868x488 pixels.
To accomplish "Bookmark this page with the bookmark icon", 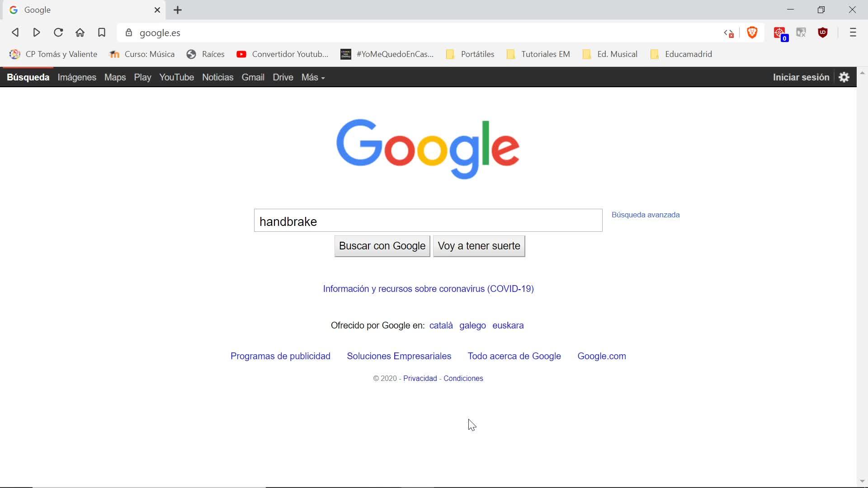I will [x=102, y=33].
